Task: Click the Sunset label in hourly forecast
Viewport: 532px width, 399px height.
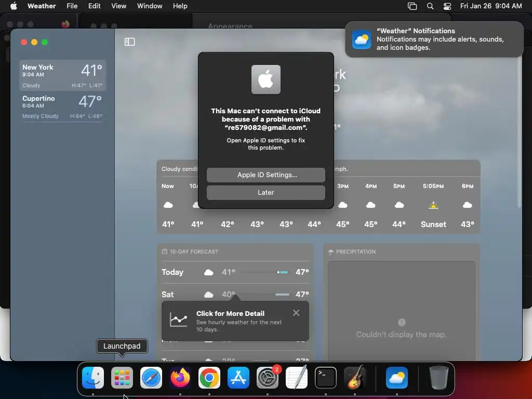Action: 433,224
